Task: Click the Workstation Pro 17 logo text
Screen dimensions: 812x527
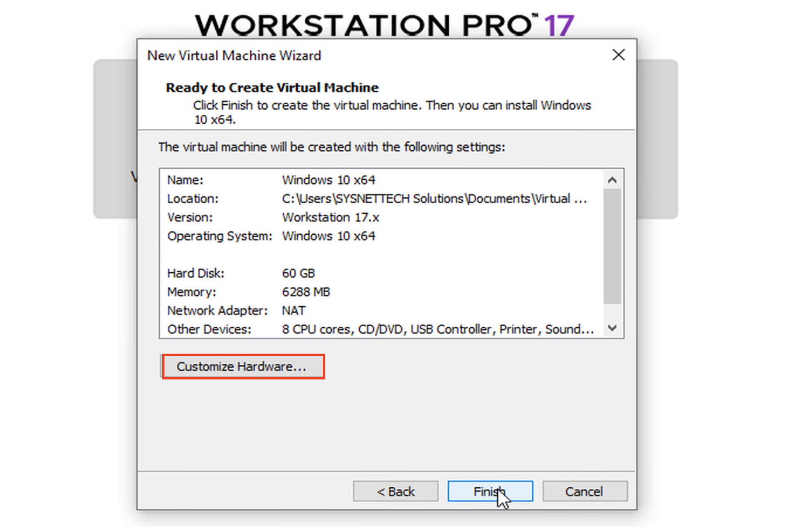Action: (x=384, y=25)
